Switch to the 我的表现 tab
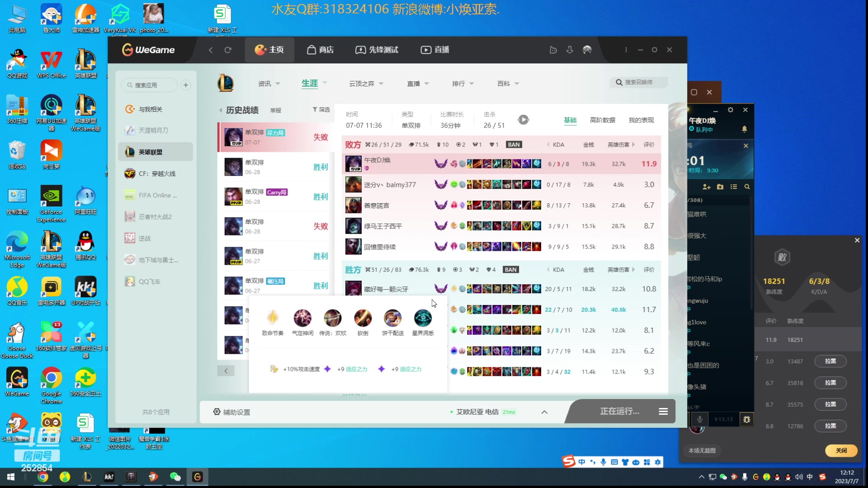 pos(641,120)
